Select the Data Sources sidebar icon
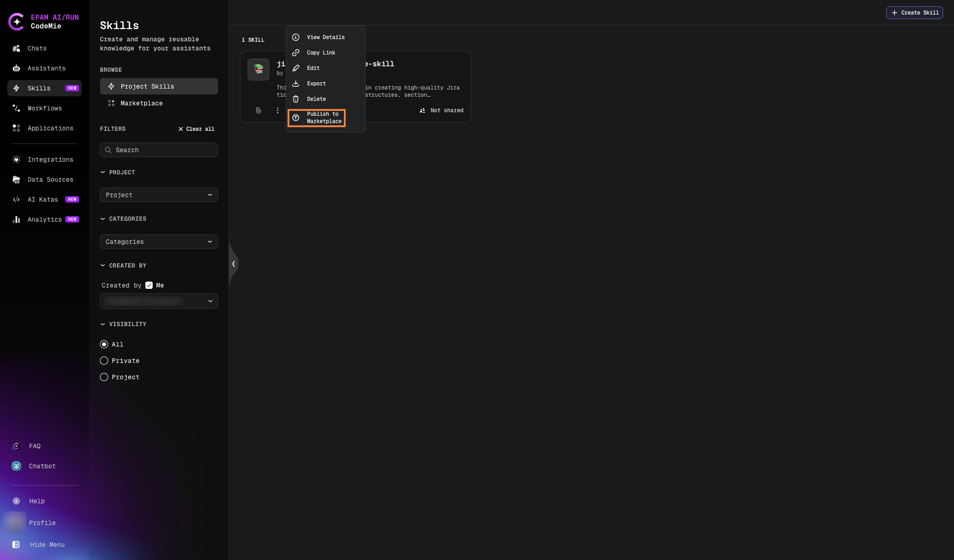The height and width of the screenshot is (560, 954). [16, 179]
